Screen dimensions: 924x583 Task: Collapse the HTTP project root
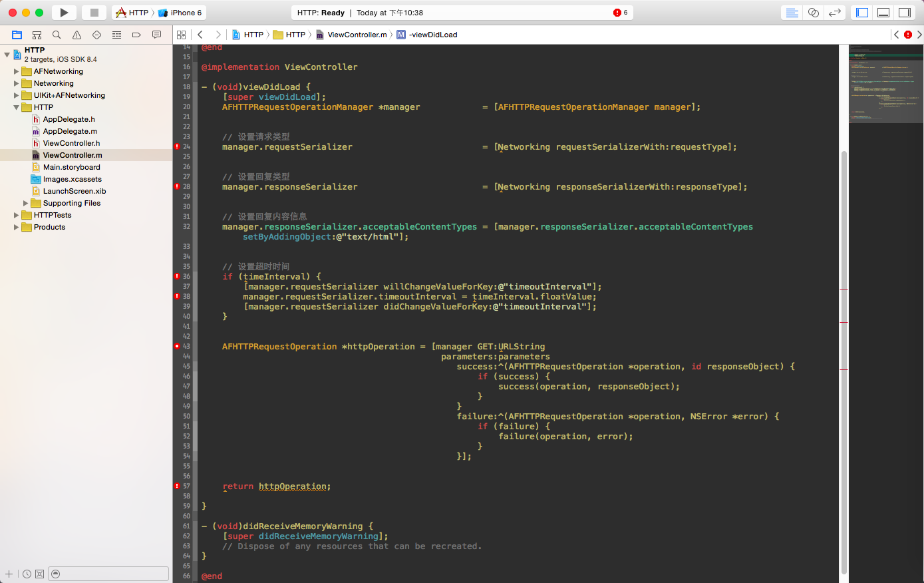[x=7, y=55]
